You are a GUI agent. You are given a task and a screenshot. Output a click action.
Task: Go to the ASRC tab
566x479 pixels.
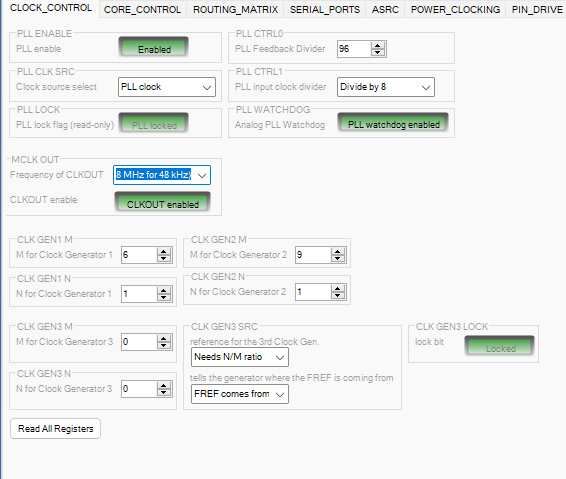385,9
